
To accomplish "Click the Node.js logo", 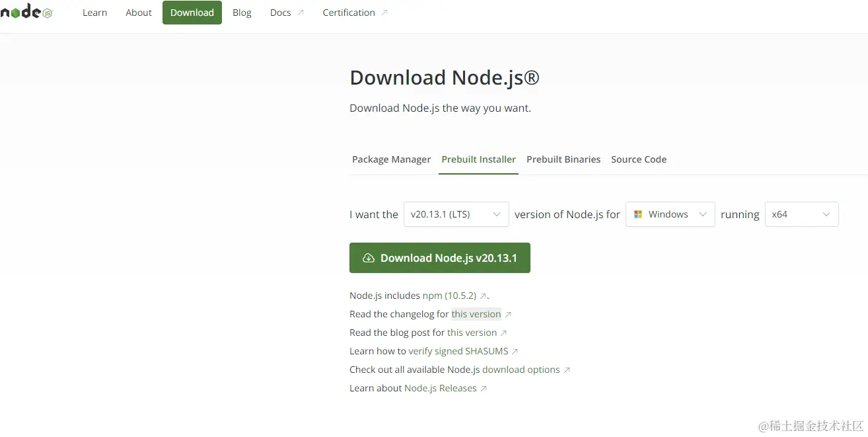I will click(x=26, y=12).
